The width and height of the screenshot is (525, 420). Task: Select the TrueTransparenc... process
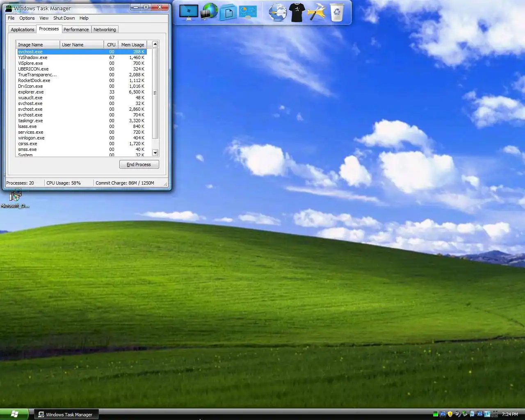coord(82,75)
